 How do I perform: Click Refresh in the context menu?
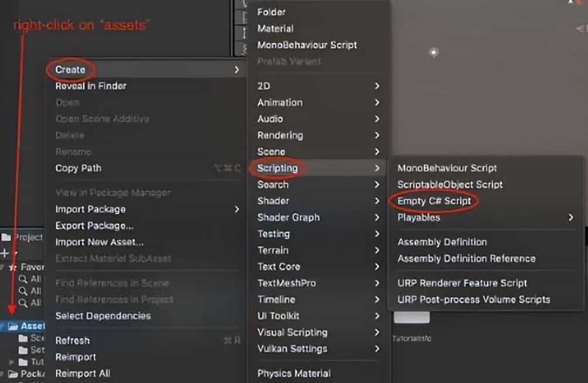(x=73, y=340)
